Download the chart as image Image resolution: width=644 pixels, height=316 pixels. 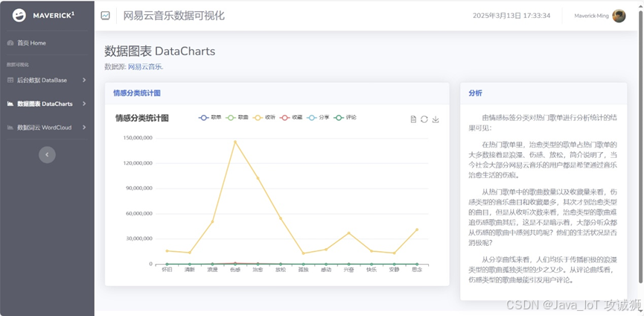(x=436, y=119)
